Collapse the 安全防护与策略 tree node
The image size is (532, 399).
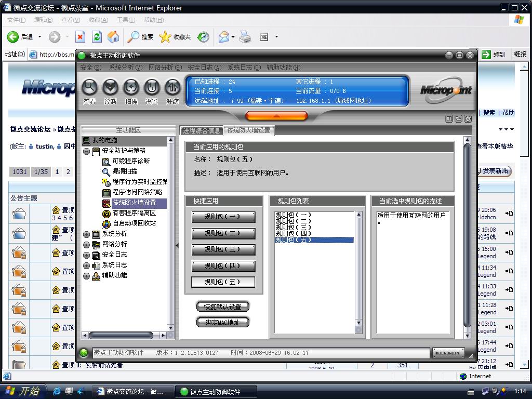(87, 151)
